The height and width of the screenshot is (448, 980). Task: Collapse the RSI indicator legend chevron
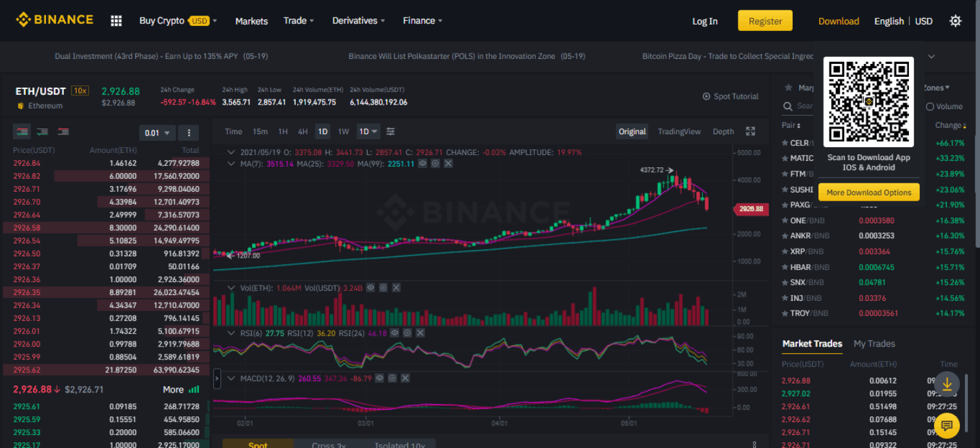(232, 333)
